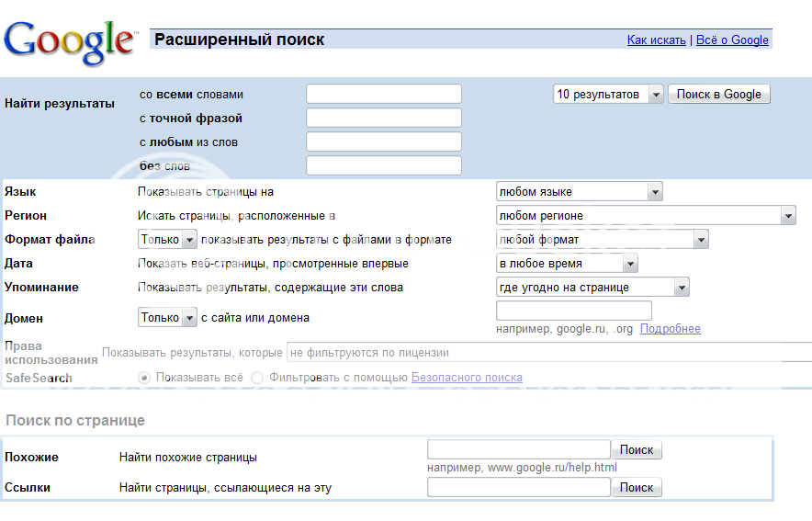
Task: Open the '10 результатов' dropdown
Action: coord(609,95)
